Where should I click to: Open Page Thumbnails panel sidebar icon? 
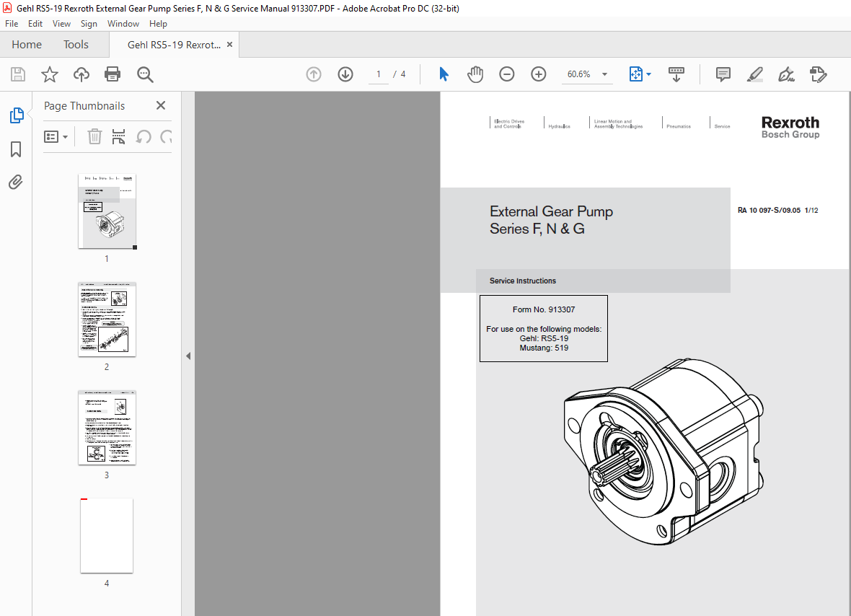[x=17, y=115]
